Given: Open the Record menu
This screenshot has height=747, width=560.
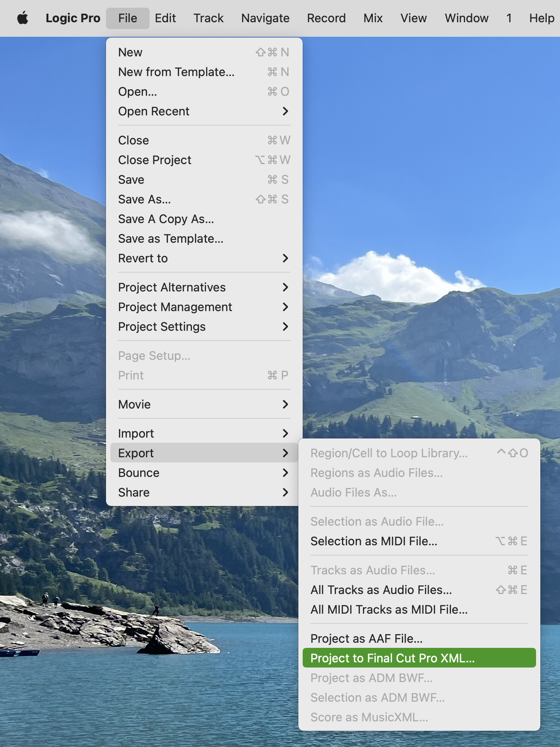Looking at the screenshot, I should click(326, 18).
